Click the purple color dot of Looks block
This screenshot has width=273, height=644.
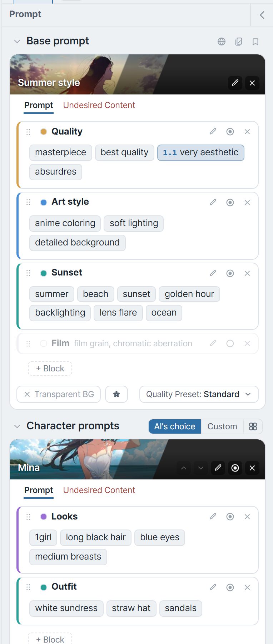point(44,517)
